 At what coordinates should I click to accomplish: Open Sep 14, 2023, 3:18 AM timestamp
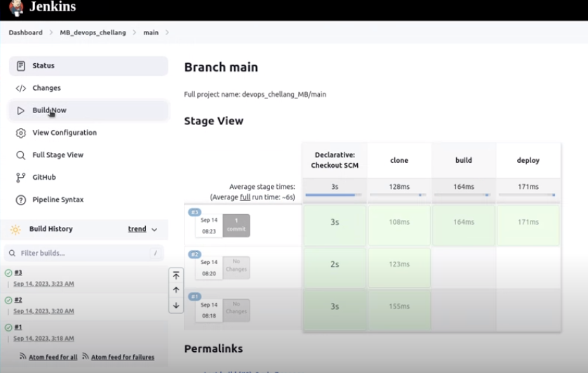point(44,339)
